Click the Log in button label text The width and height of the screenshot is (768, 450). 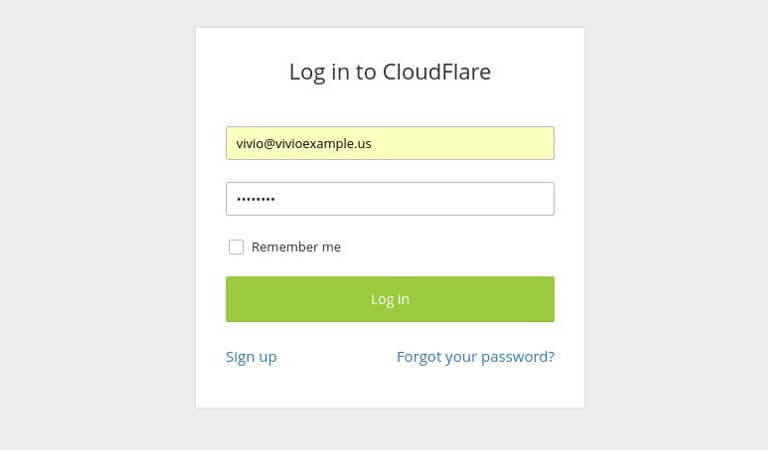390,299
